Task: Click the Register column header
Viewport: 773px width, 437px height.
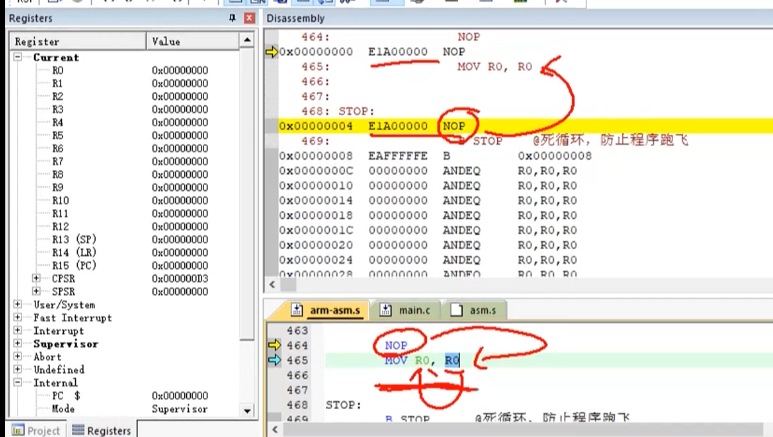Action: (x=78, y=41)
